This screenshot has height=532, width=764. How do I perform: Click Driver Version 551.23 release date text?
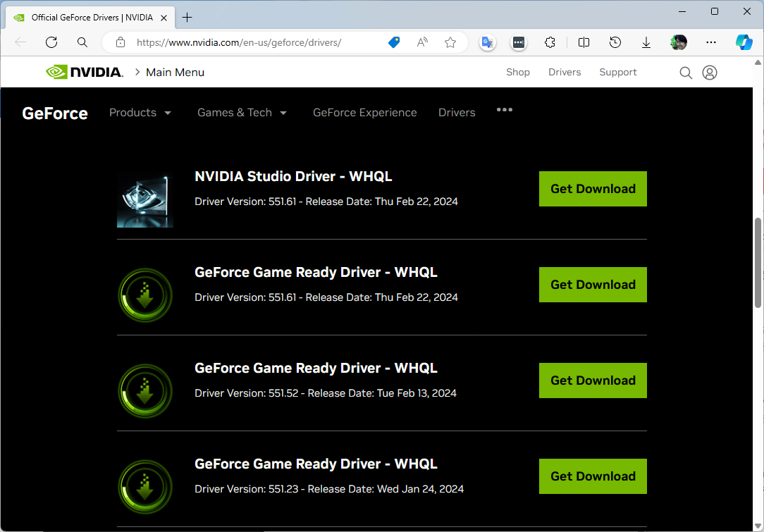tap(329, 488)
